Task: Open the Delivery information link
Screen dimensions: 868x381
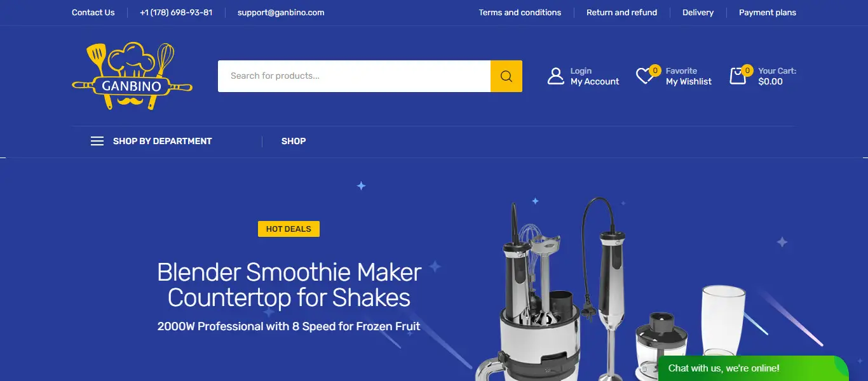Action: (698, 13)
